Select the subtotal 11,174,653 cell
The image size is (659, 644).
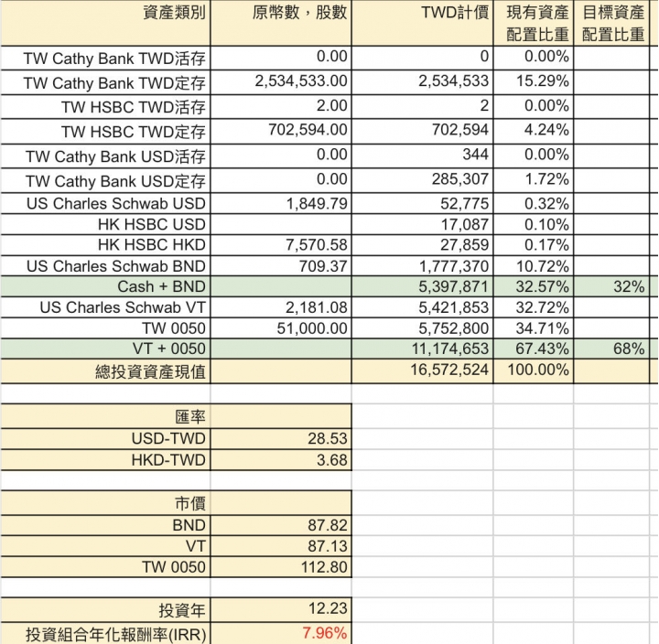422,349
